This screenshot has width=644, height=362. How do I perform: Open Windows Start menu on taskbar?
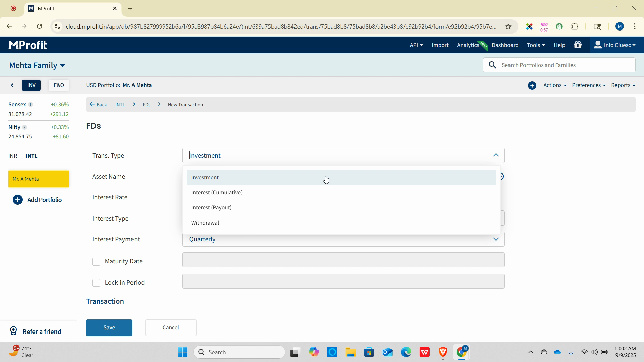pos(182,352)
